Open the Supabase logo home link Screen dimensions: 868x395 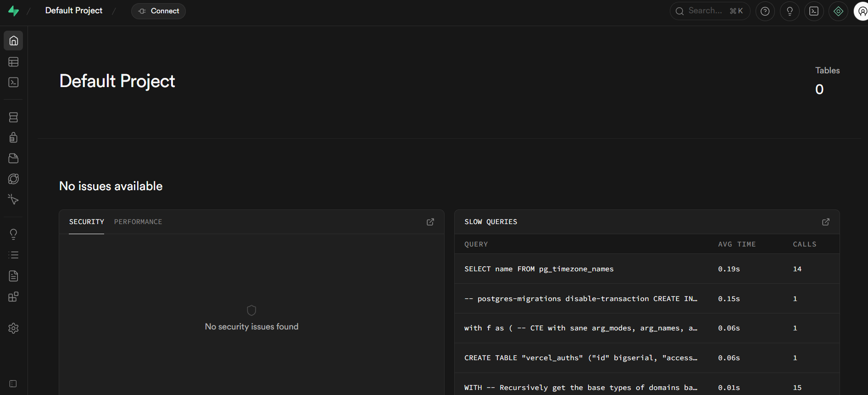click(x=14, y=11)
